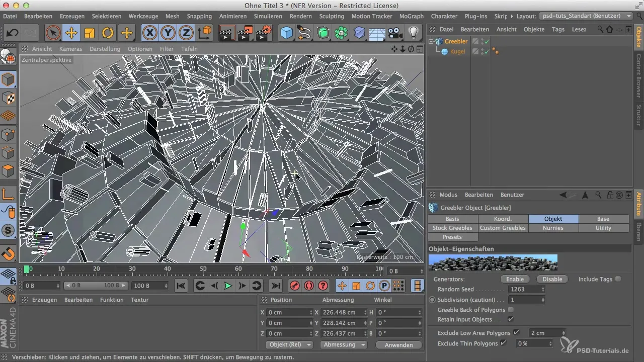
Task: Enable points mode in left palette
Action: pyautogui.click(x=9, y=134)
